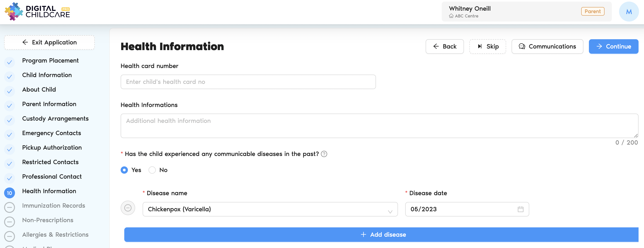Open the calendar icon in Disease date
Screen dimensions: 644x248
pyautogui.click(x=520, y=209)
